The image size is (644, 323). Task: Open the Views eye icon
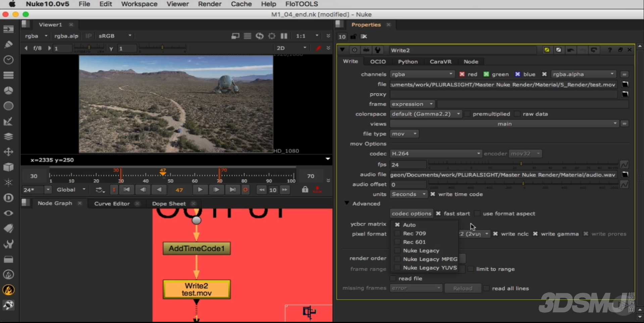8,213
